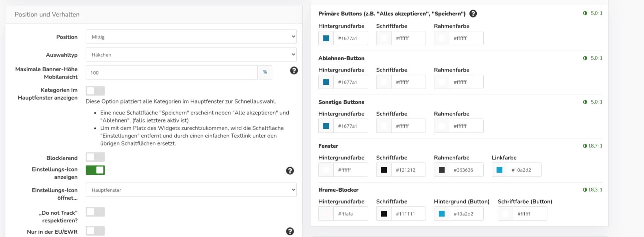The width and height of the screenshot is (644, 237).
Task: Open help icon beside Primäre Buttons heading
Action: point(473,14)
